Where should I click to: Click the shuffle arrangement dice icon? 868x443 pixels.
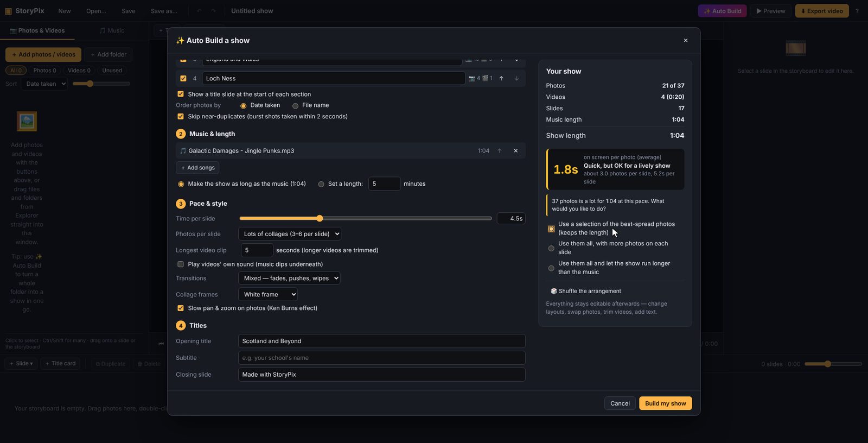pos(554,292)
